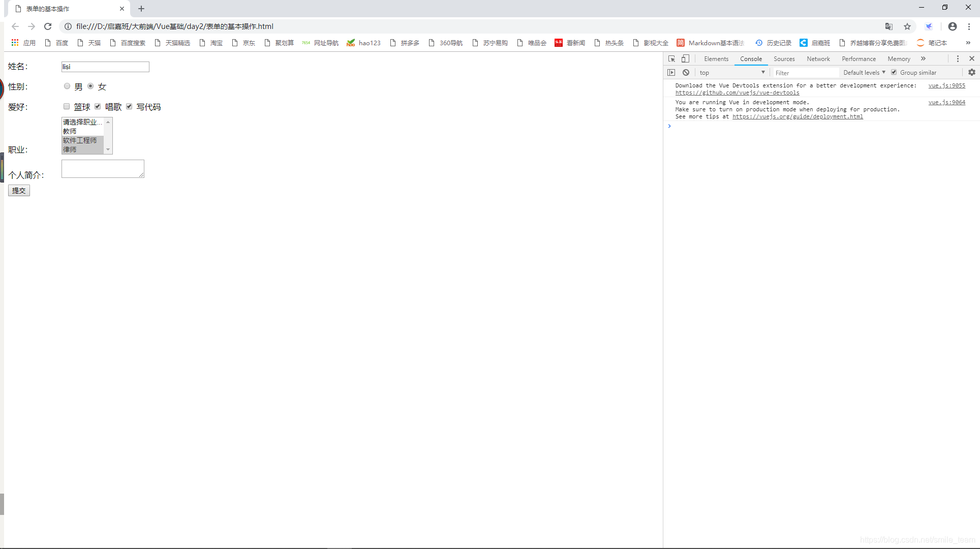Click the browser back arrow

(15, 26)
